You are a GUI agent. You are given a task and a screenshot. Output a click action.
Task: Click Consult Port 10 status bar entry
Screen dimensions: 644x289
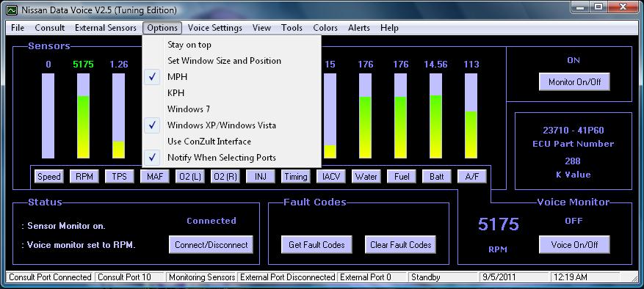tap(129, 277)
